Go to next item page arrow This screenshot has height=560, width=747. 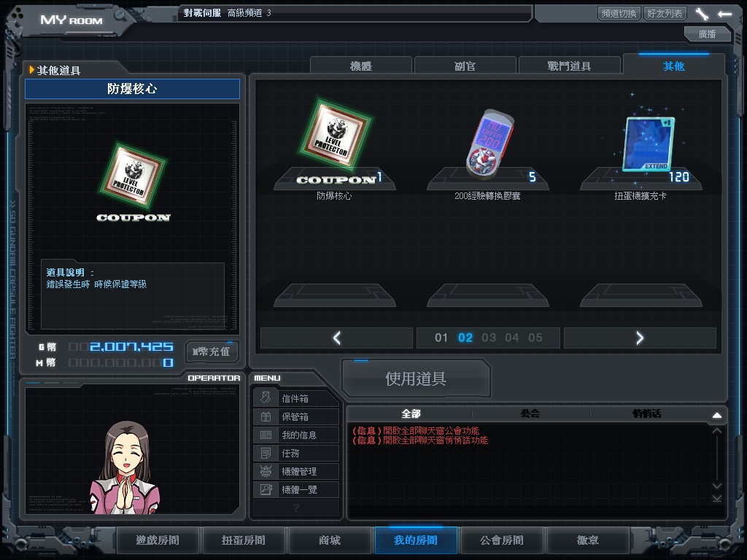click(640, 338)
